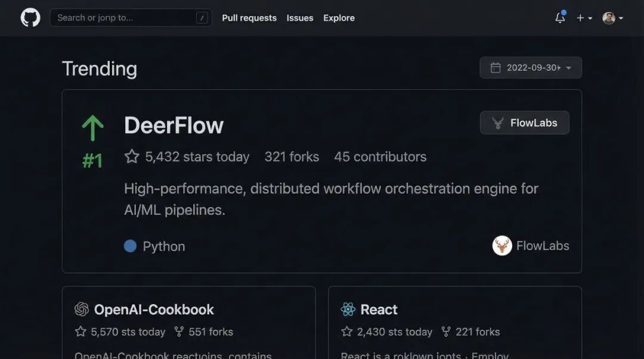
Task: Click the star icon on React card
Action: [x=346, y=332]
